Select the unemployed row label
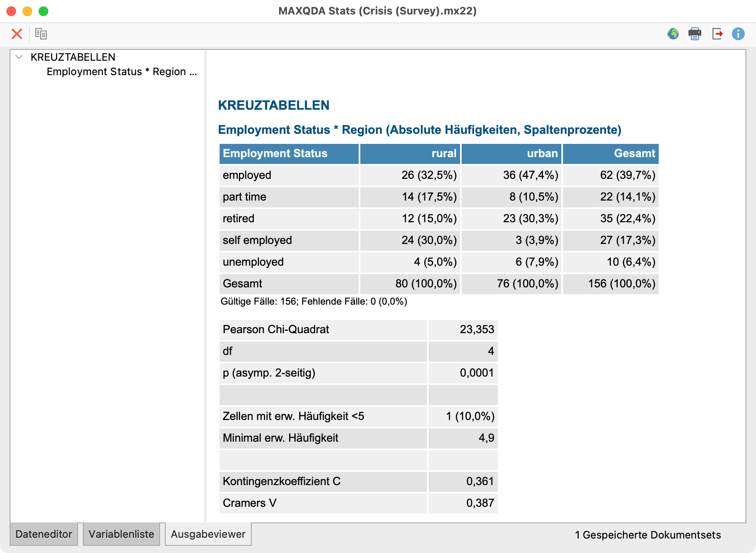Viewport: 756px width, 553px height. (289, 262)
